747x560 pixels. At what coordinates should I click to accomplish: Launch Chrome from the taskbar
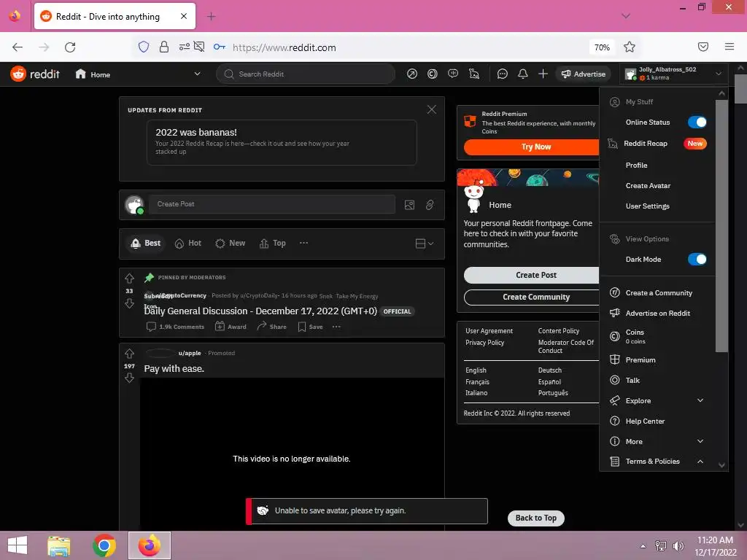[104, 545]
